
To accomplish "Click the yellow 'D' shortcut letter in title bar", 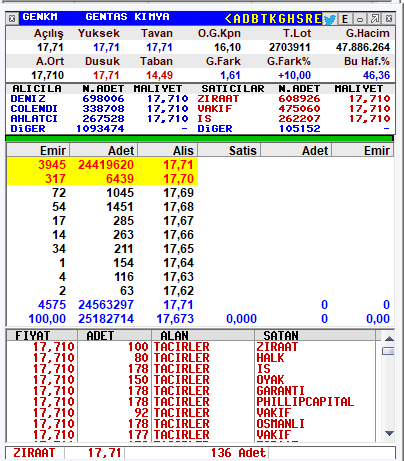I will 246,19.
